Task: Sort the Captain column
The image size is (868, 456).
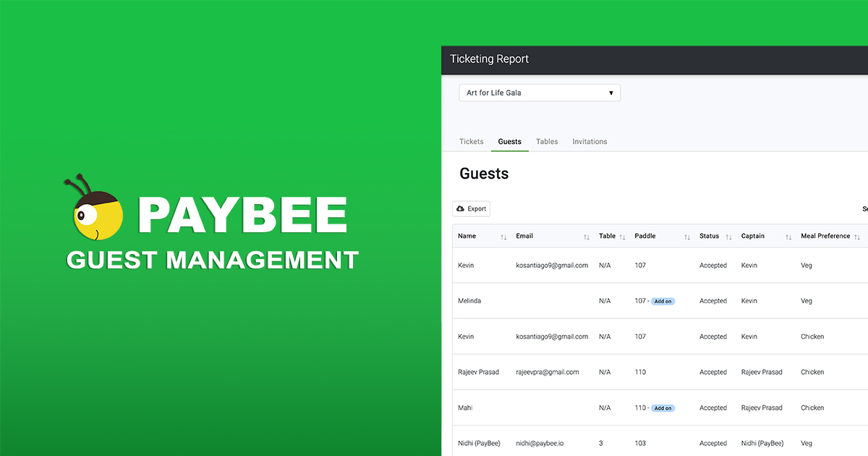Action: tap(787, 236)
